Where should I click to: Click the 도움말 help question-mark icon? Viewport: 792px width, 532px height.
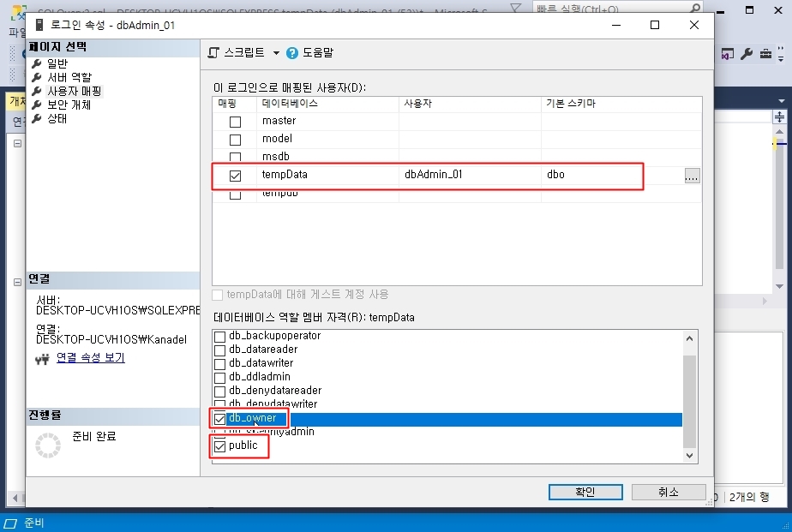coord(292,53)
